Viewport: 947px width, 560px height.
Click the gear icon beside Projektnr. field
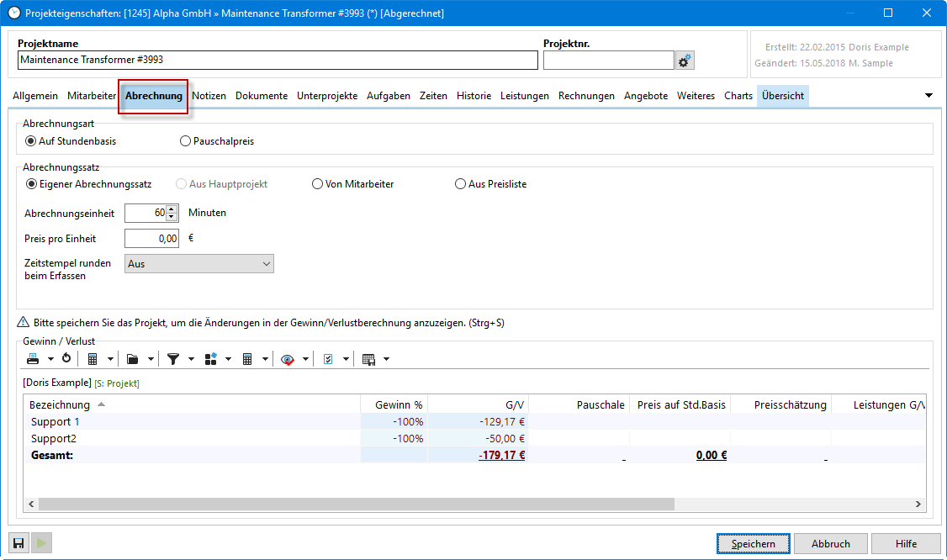tap(685, 61)
